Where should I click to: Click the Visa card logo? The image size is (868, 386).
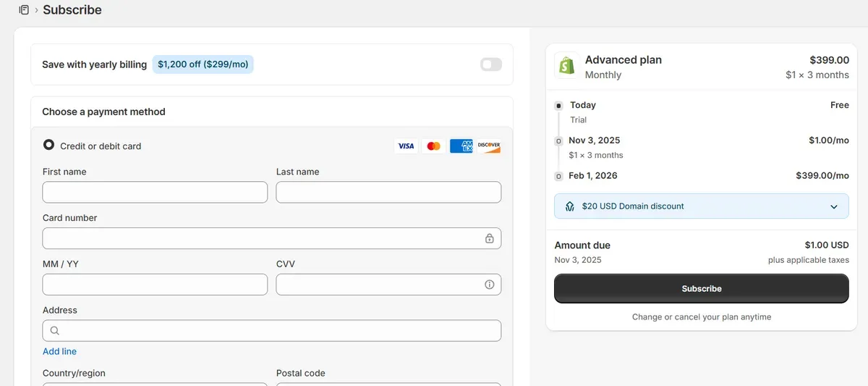(x=406, y=146)
